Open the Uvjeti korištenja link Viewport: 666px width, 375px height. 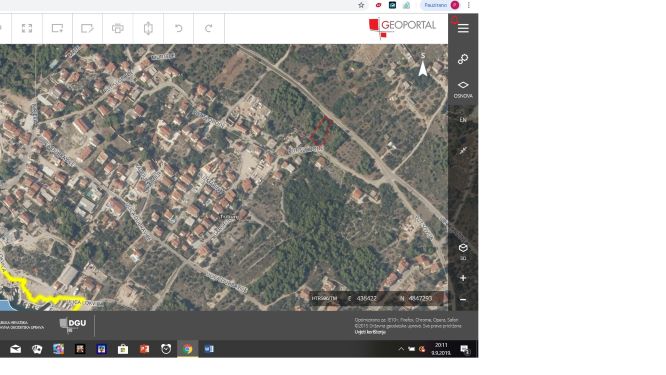pyautogui.click(x=370, y=332)
